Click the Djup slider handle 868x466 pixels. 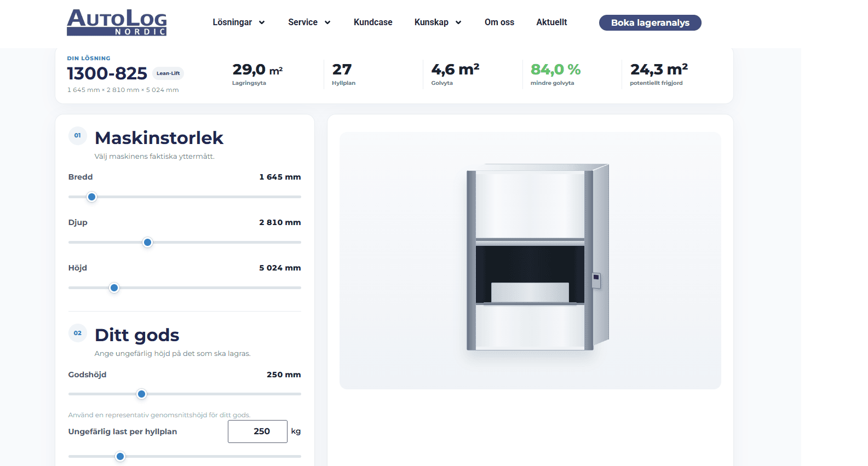tap(147, 243)
